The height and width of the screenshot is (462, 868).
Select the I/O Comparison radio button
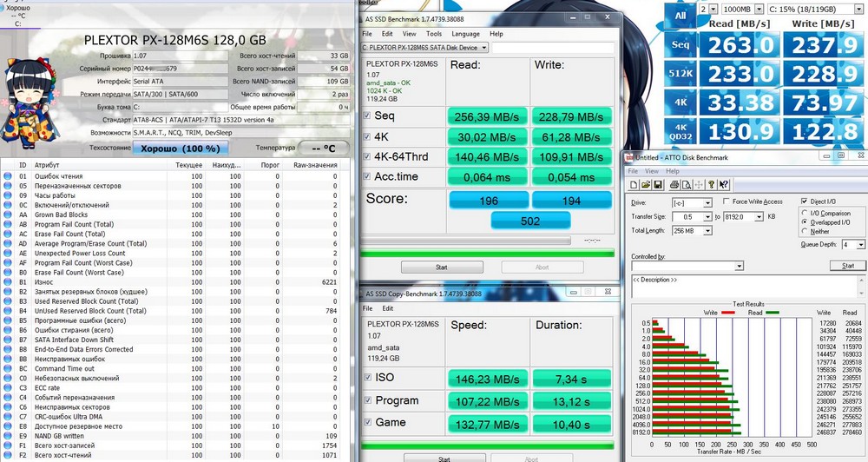(x=805, y=213)
